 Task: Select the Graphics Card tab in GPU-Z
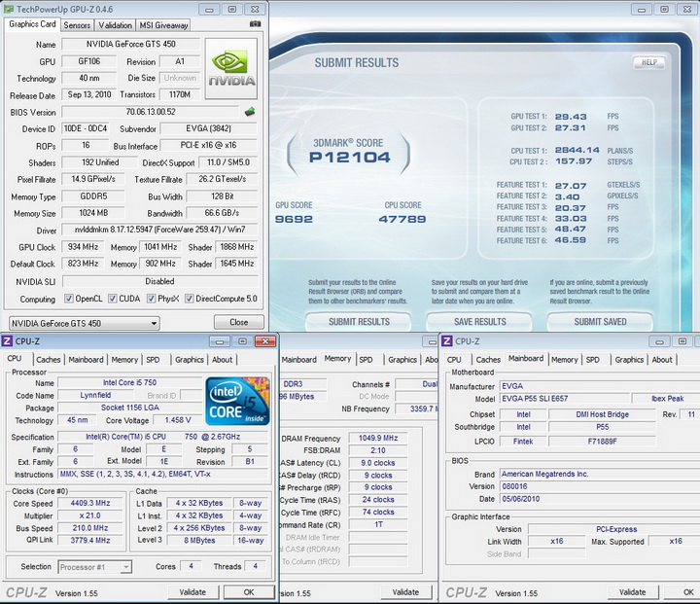click(32, 24)
